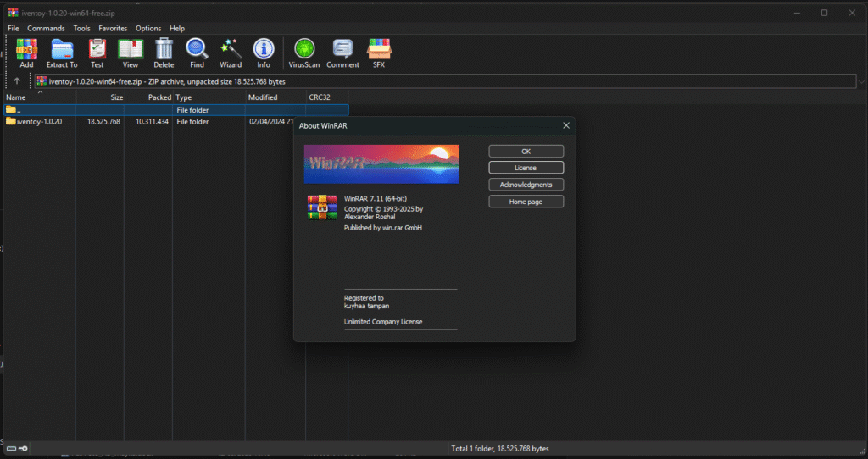The height and width of the screenshot is (459, 868).
Task: Click the WinRAR books icon in About dialog
Action: (322, 207)
